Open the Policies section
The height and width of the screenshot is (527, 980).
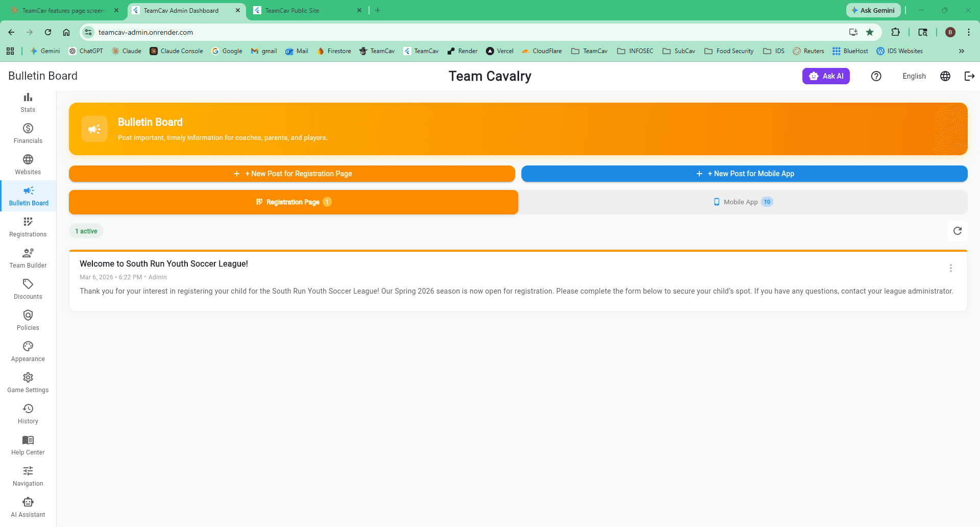coord(28,320)
